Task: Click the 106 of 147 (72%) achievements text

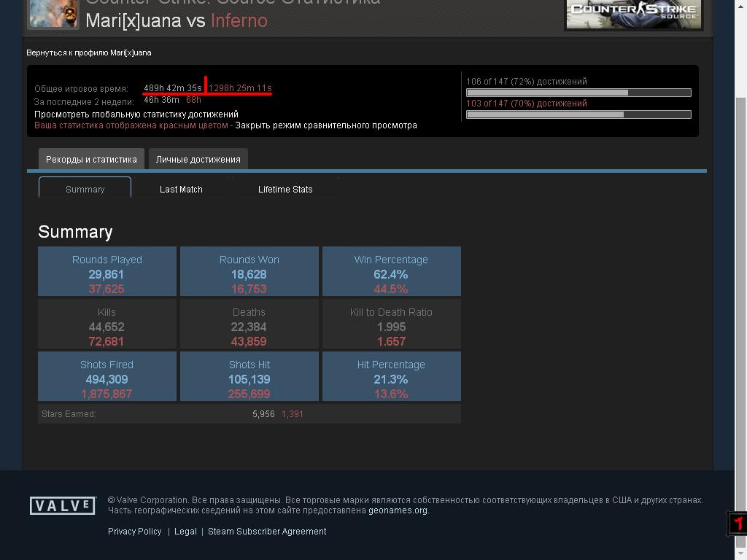Action: 527,82
